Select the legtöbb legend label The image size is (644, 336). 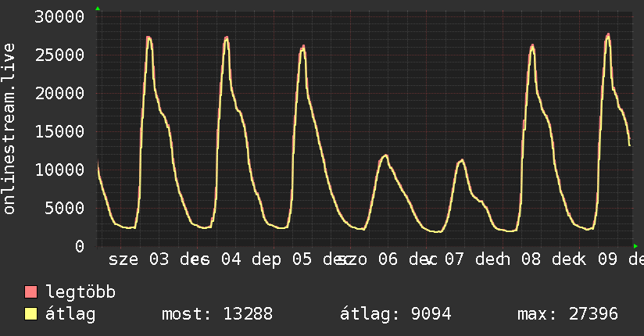click(x=80, y=291)
